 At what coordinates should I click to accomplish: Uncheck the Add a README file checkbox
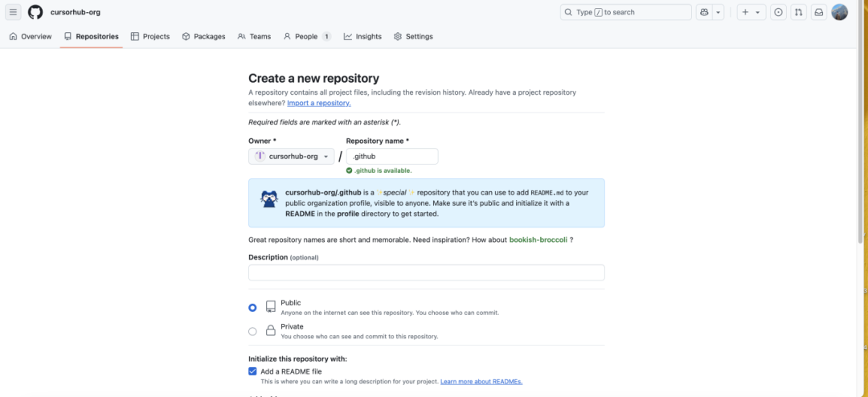(x=253, y=371)
